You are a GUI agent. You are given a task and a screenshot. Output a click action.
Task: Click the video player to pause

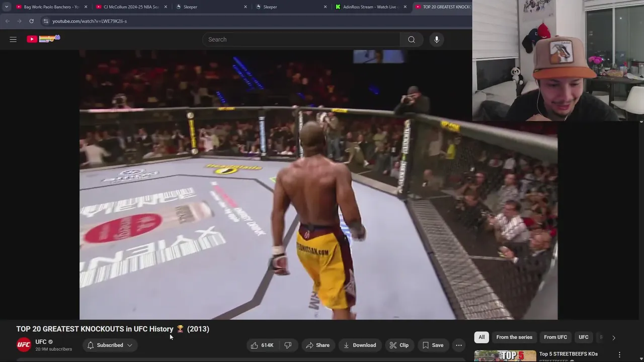(318, 185)
